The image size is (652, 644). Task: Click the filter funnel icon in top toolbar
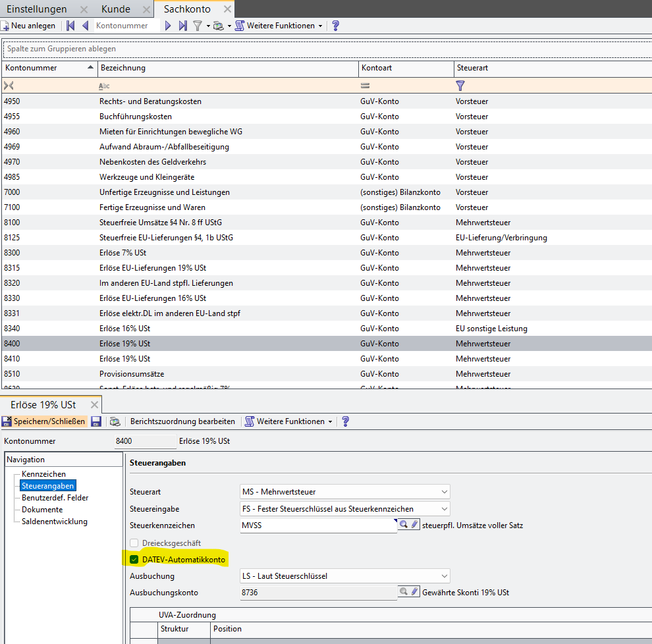[197, 26]
